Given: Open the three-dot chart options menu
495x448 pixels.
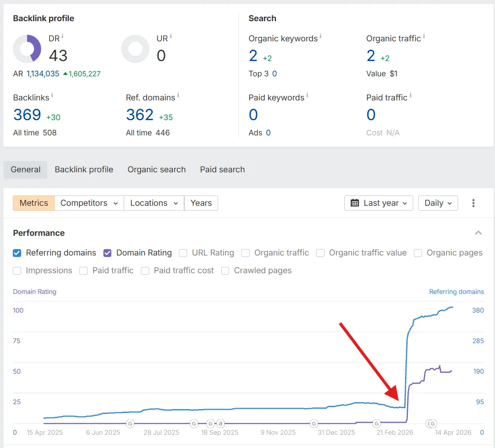Looking at the screenshot, I should click(x=473, y=203).
